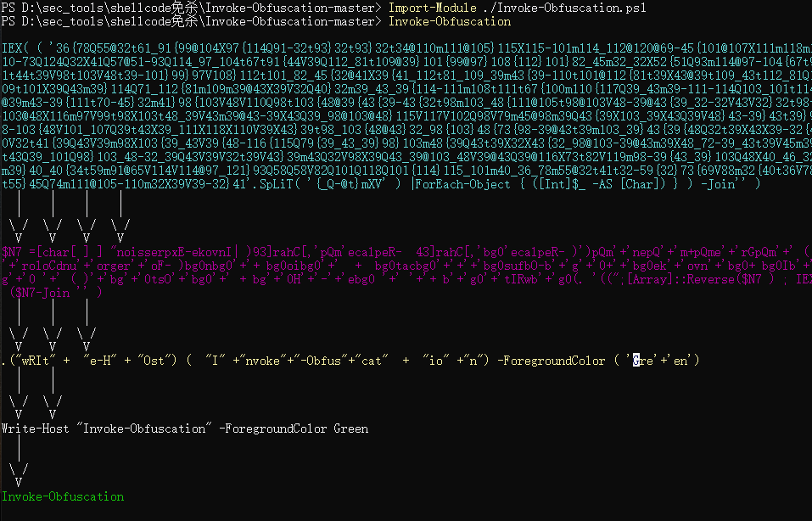Click '"-Obfus"' string fragment
The width and height of the screenshot is (812, 521).
[x=321, y=361]
